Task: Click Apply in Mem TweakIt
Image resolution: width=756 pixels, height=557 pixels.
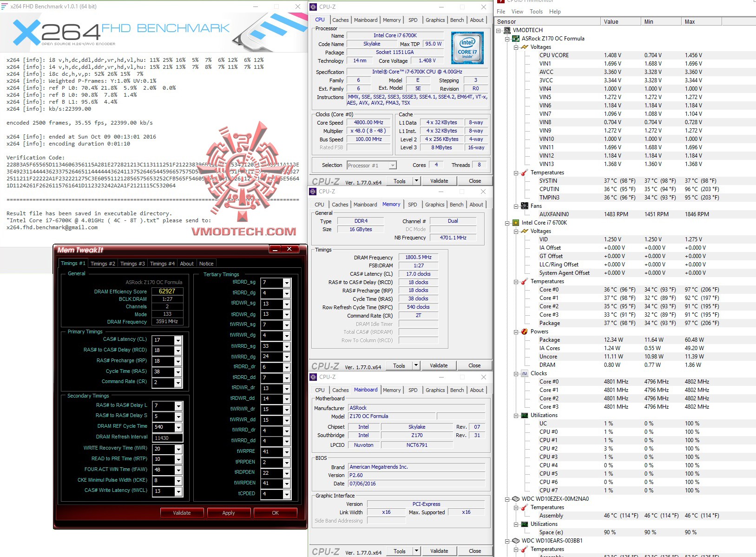Action: [x=229, y=512]
